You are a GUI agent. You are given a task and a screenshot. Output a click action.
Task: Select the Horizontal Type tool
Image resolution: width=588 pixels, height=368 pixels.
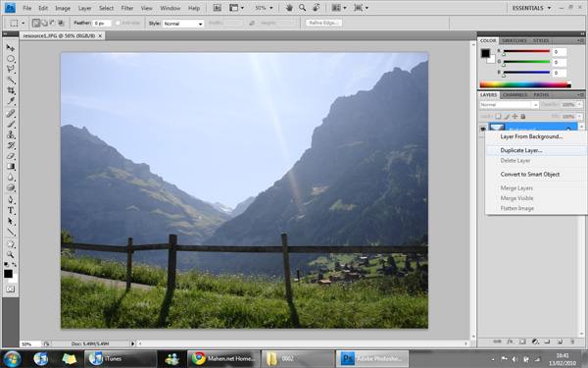pyautogui.click(x=10, y=211)
